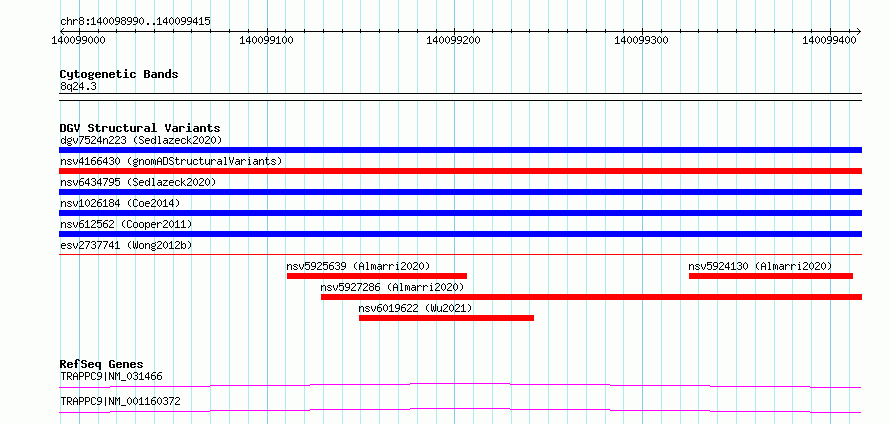Click ruler position 140099400
The image size is (890, 424).
pos(829,40)
